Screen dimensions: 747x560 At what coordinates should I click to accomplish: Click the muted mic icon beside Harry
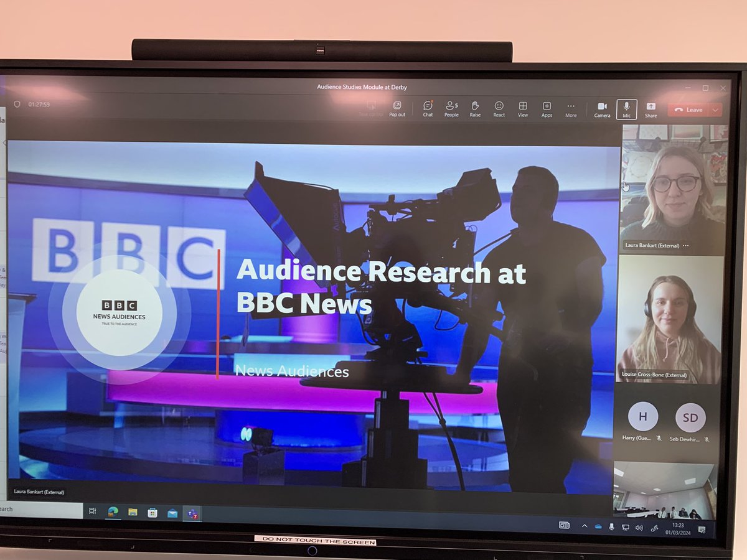[659, 438]
